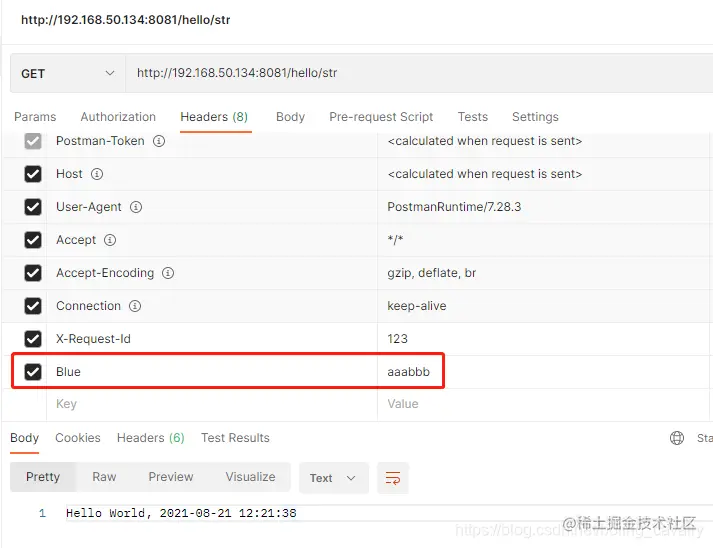Click line number 1 in response
Image resolution: width=713 pixels, height=548 pixels.
(42, 513)
